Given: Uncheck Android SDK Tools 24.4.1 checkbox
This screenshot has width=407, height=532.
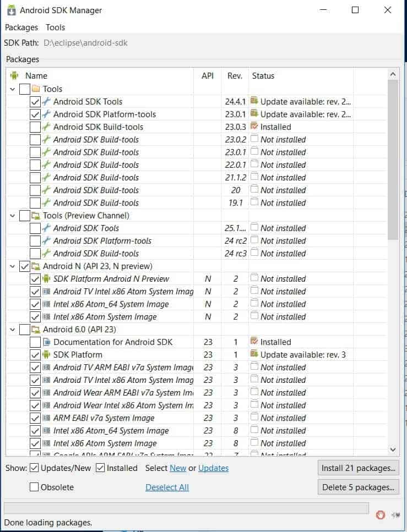Looking at the screenshot, I should [35, 101].
